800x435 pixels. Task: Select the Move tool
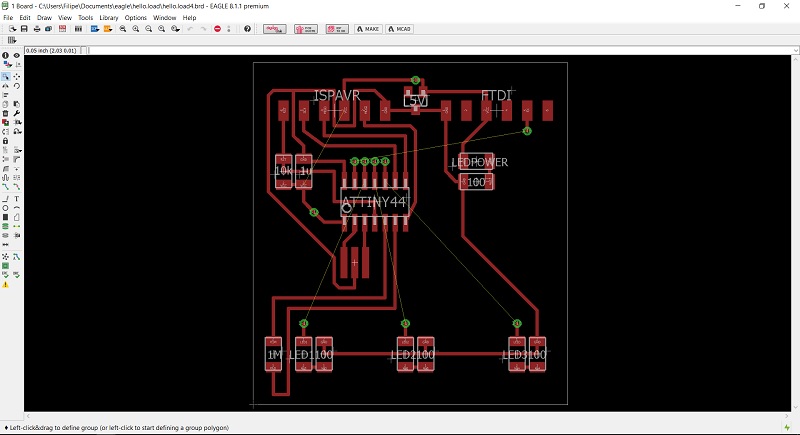click(x=17, y=76)
